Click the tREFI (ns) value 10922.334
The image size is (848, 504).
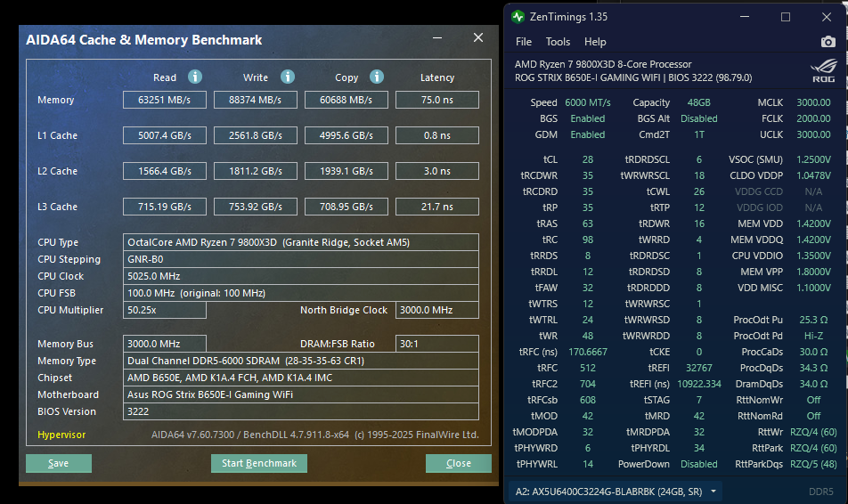[x=698, y=384]
